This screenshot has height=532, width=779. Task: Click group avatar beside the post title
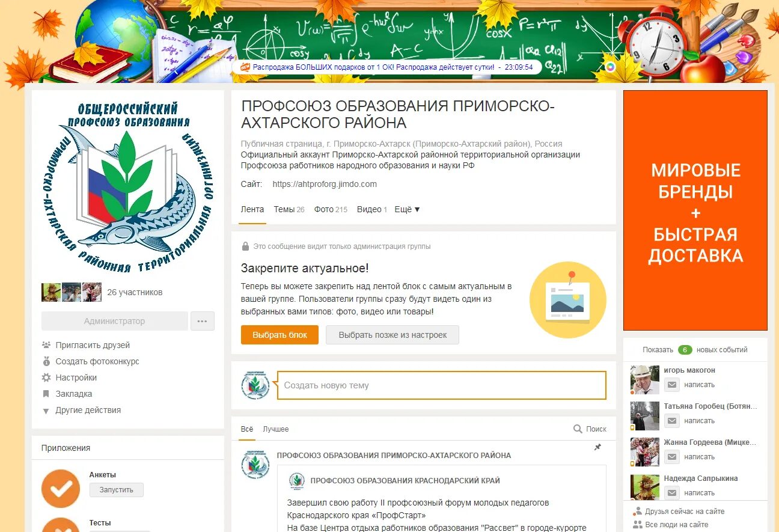tap(255, 465)
